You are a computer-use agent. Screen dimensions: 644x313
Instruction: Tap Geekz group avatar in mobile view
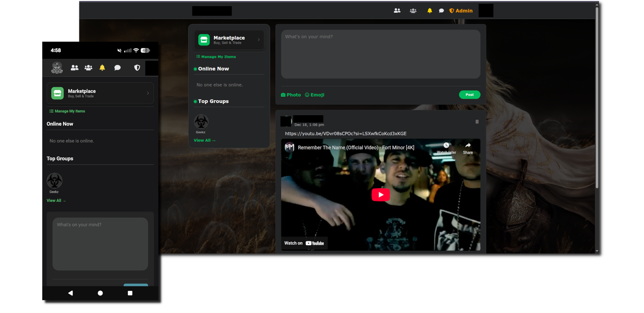tap(54, 181)
